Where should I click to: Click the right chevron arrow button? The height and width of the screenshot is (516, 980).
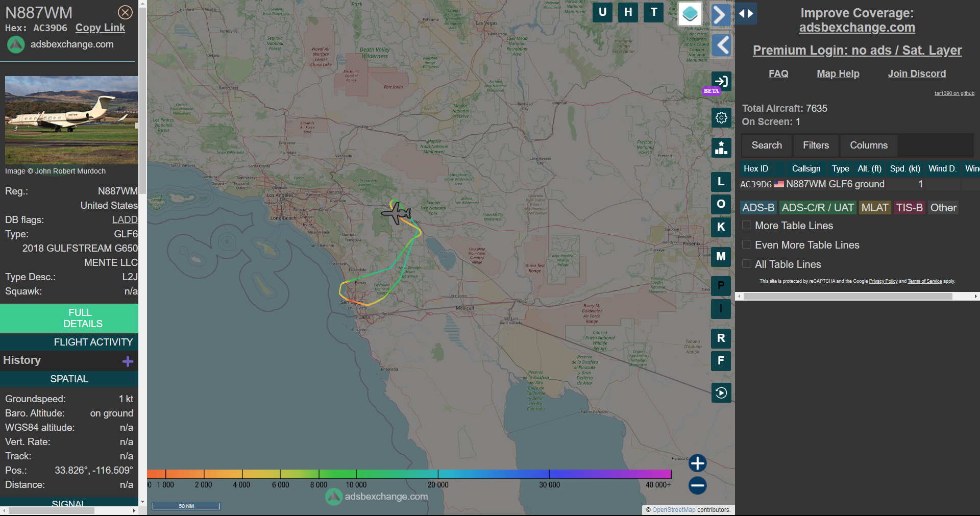point(720,15)
